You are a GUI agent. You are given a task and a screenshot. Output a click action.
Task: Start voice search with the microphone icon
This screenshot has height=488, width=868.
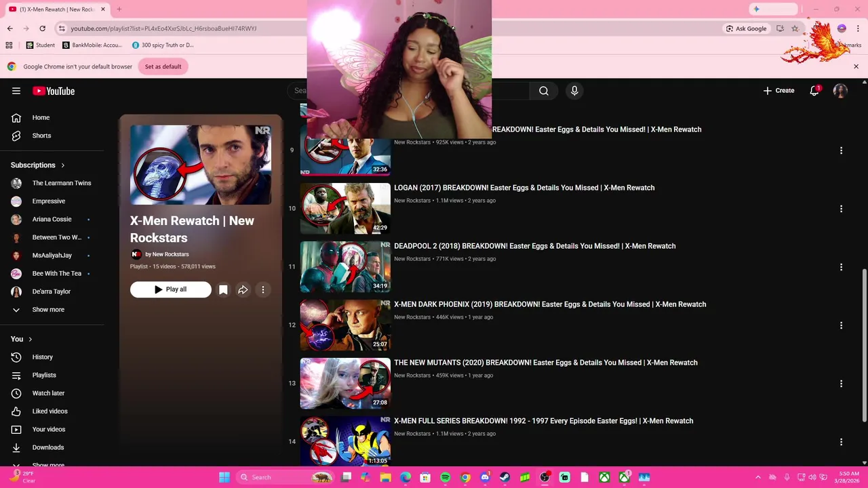[574, 91]
